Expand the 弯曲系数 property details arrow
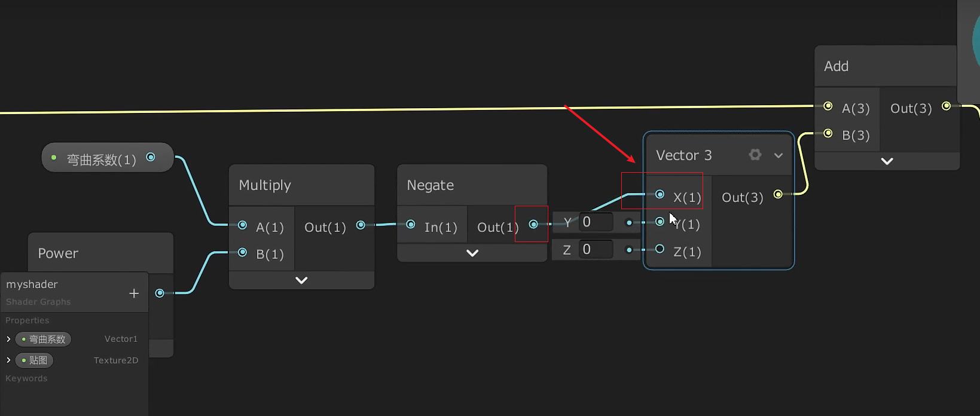The height and width of the screenshot is (416, 980). click(8, 339)
